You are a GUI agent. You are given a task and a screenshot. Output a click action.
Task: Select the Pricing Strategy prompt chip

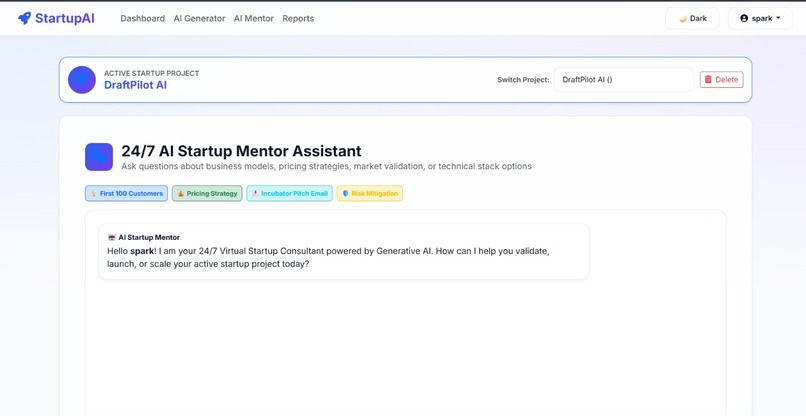pyautogui.click(x=207, y=193)
